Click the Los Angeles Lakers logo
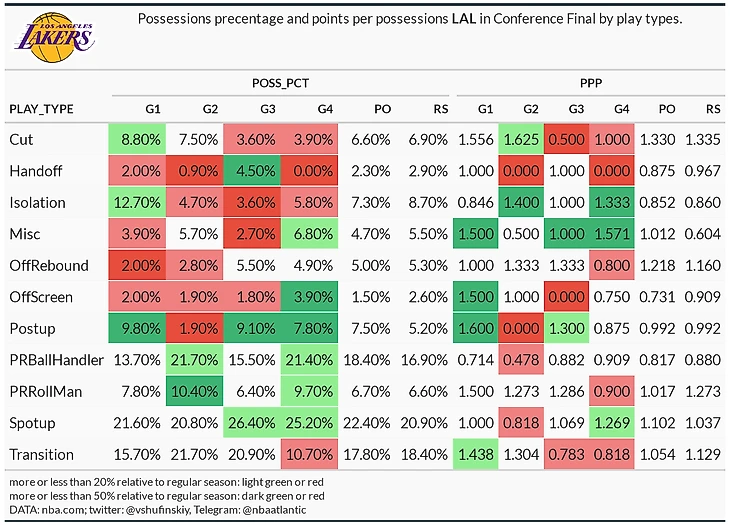Image resolution: width=730 pixels, height=525 pixels. tap(54, 37)
